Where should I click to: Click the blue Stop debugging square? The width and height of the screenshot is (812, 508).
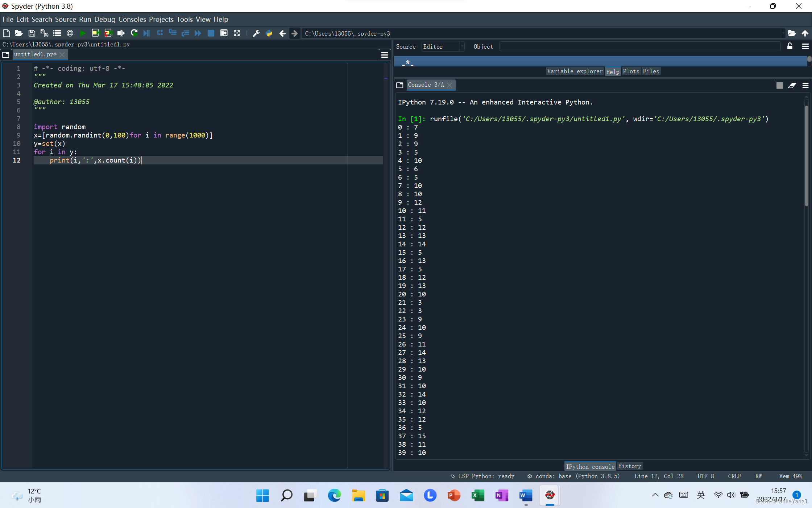coord(211,33)
